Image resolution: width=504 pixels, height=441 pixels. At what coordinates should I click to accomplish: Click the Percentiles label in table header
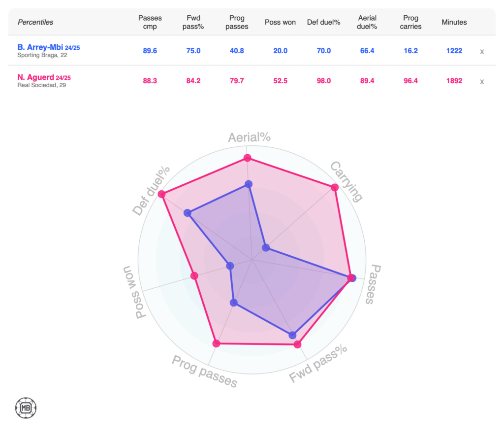pos(35,22)
